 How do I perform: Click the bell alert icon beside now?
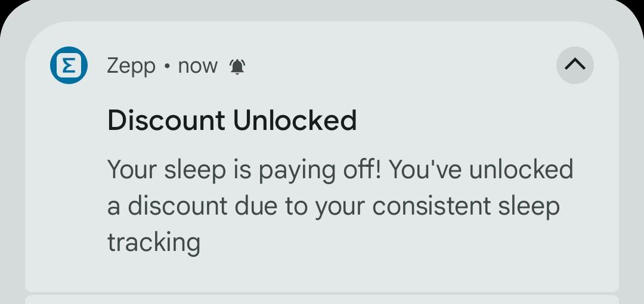(x=237, y=66)
